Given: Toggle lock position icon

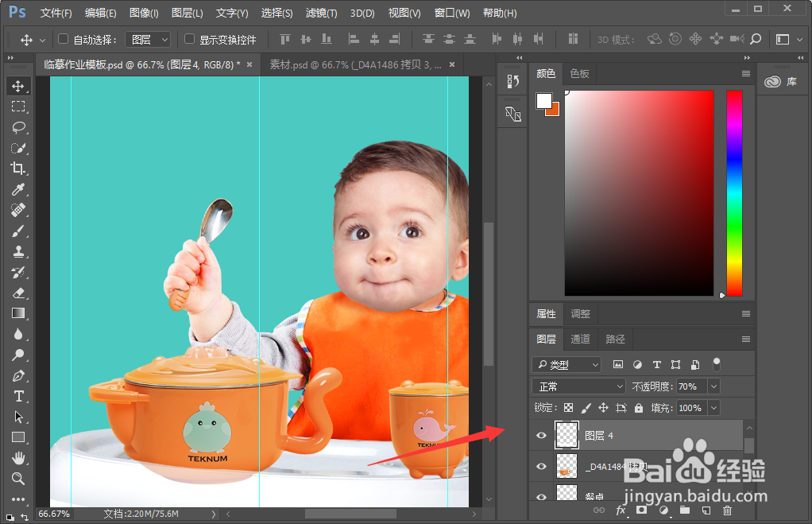Looking at the screenshot, I should 603,407.
